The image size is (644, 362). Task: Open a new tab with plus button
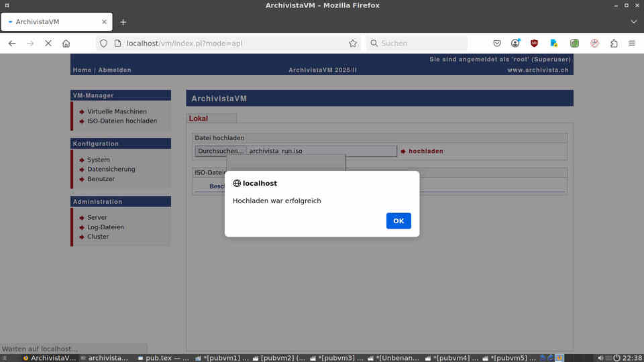pos(123,22)
